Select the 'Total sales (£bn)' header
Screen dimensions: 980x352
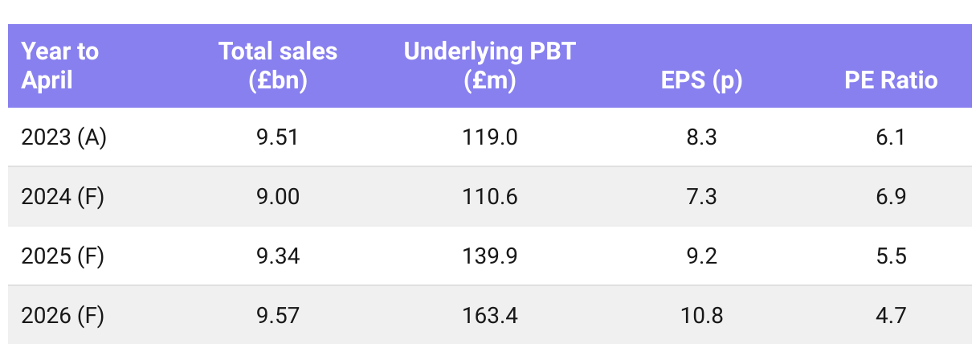[278, 66]
